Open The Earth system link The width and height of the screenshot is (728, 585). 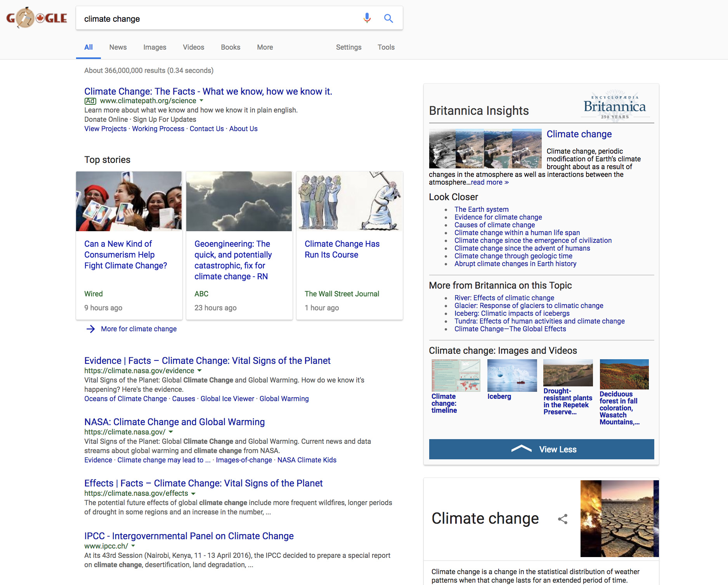[x=482, y=209]
